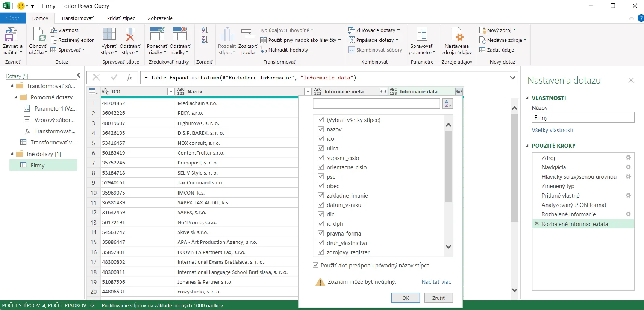
Task: Sort descending with the Z-A ribbon icon
Action: [x=205, y=40]
